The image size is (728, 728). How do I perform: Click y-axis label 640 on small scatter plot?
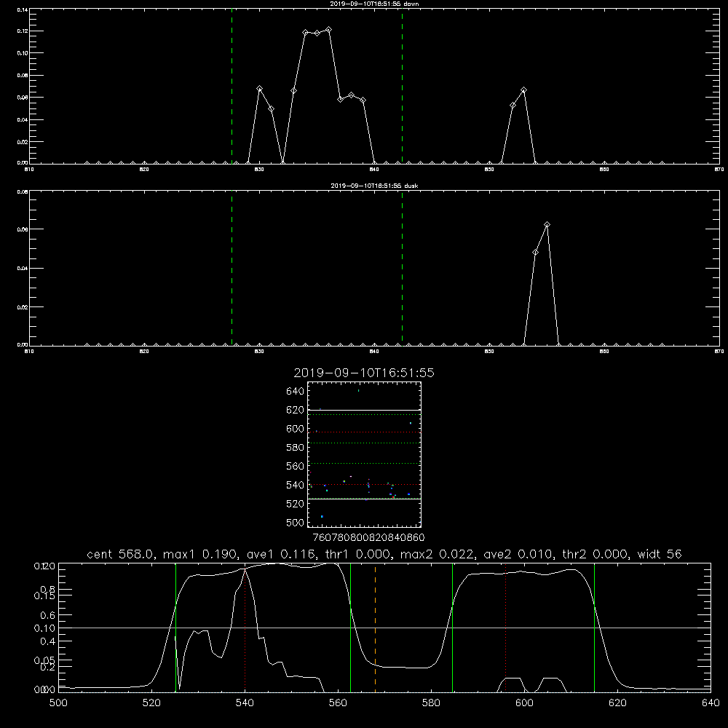(296, 392)
